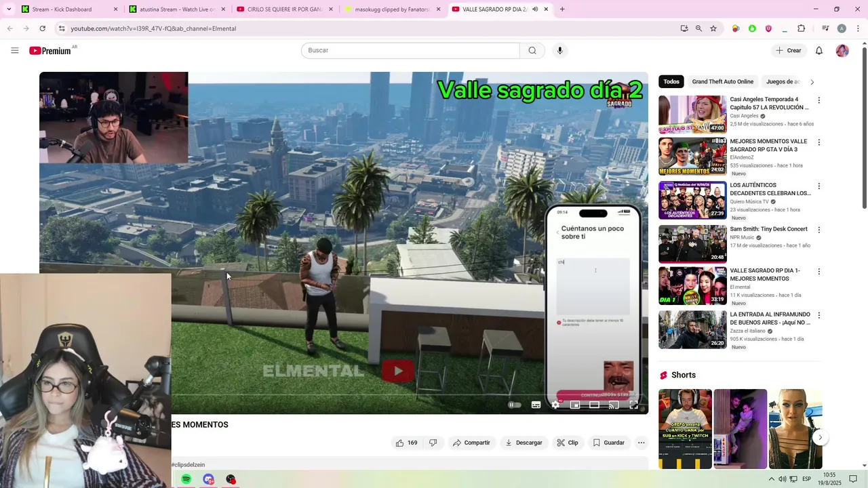Reload the page in Chrome

click(42, 28)
